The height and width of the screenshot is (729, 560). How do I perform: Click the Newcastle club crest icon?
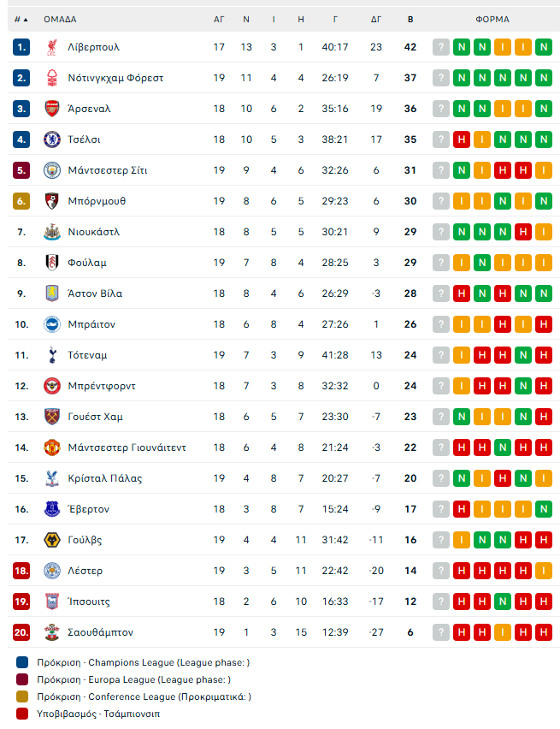point(51,232)
